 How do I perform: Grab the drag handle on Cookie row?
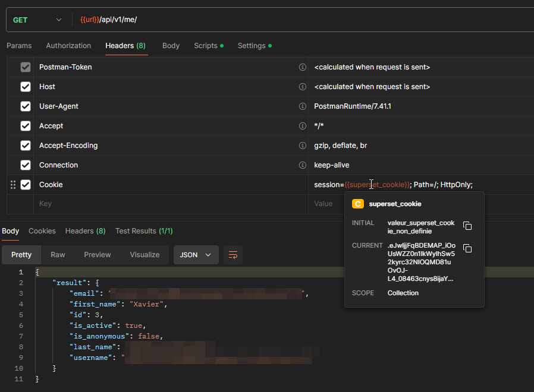click(13, 185)
